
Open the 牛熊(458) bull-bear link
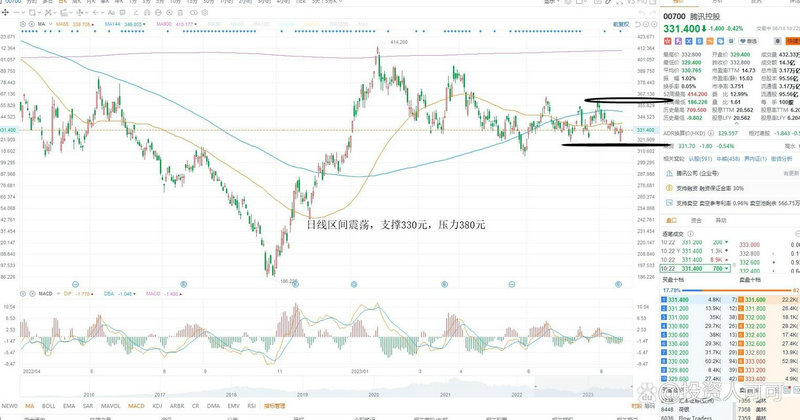click(x=728, y=159)
